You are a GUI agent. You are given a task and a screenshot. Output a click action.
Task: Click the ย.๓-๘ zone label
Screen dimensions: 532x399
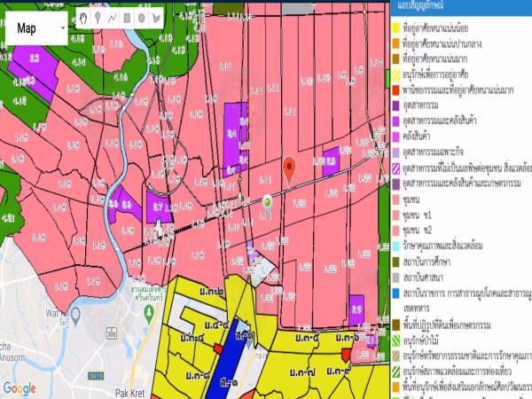tap(198, 375)
